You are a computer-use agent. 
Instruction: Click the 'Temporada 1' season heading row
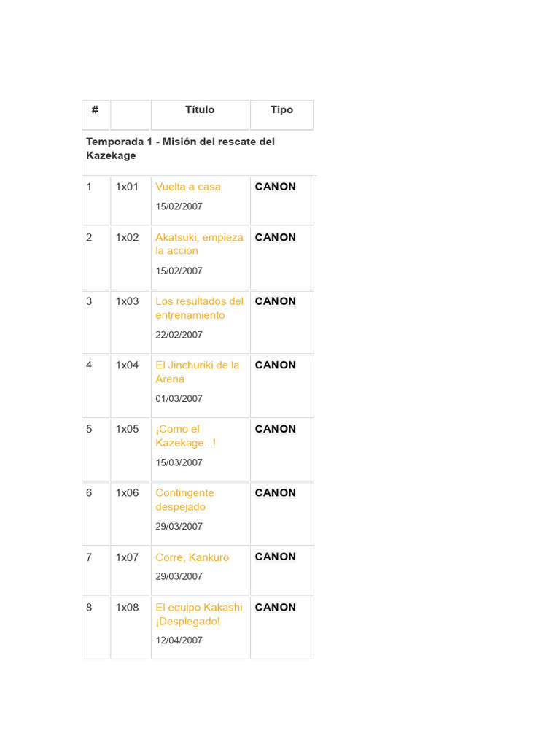pos(180,148)
